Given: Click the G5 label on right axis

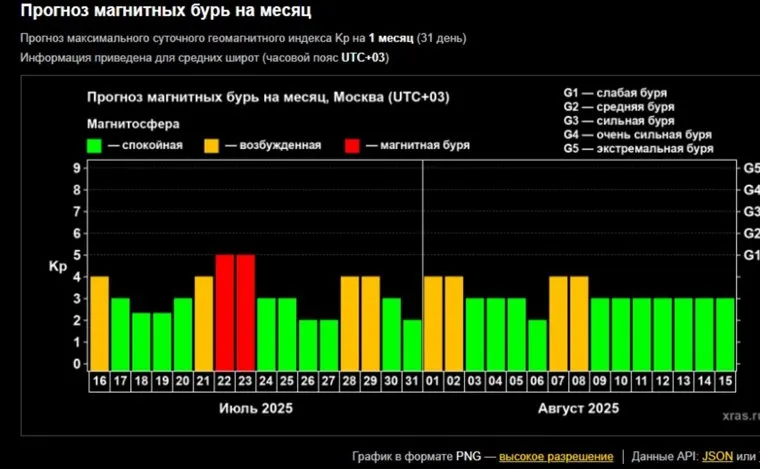Looking at the screenshot, I should click(x=751, y=168).
